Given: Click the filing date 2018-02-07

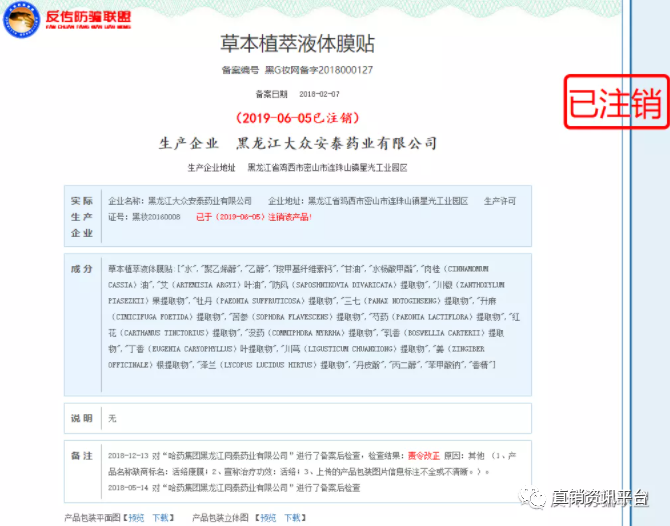Looking at the screenshot, I should coord(319,94).
